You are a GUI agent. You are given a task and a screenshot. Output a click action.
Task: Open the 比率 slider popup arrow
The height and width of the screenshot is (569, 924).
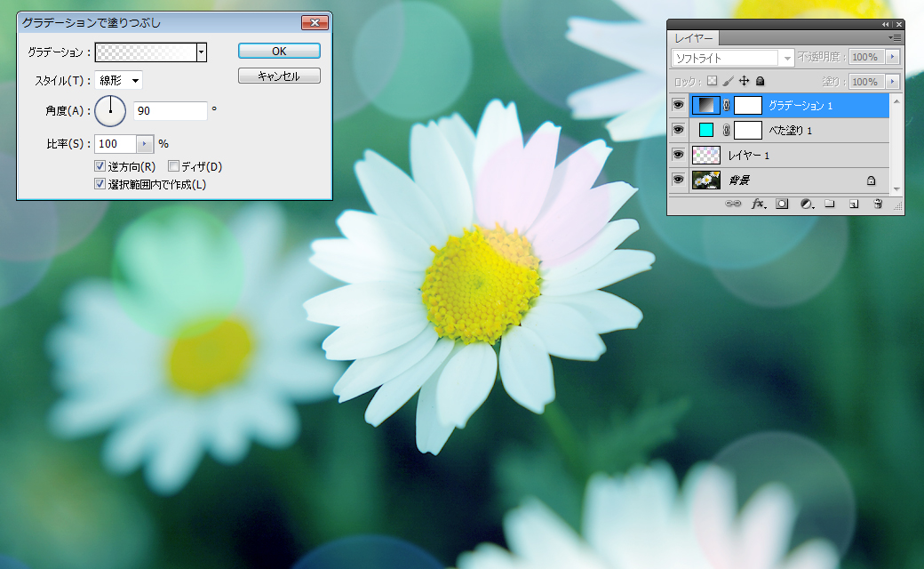coord(144,144)
